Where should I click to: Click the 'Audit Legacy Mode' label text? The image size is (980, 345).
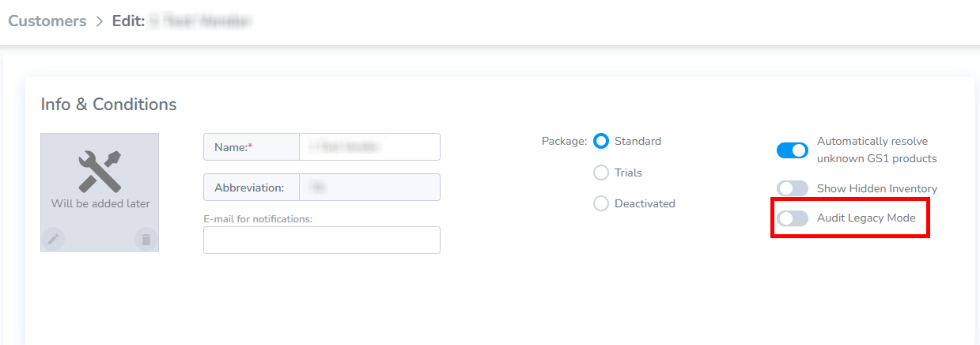coord(866,218)
